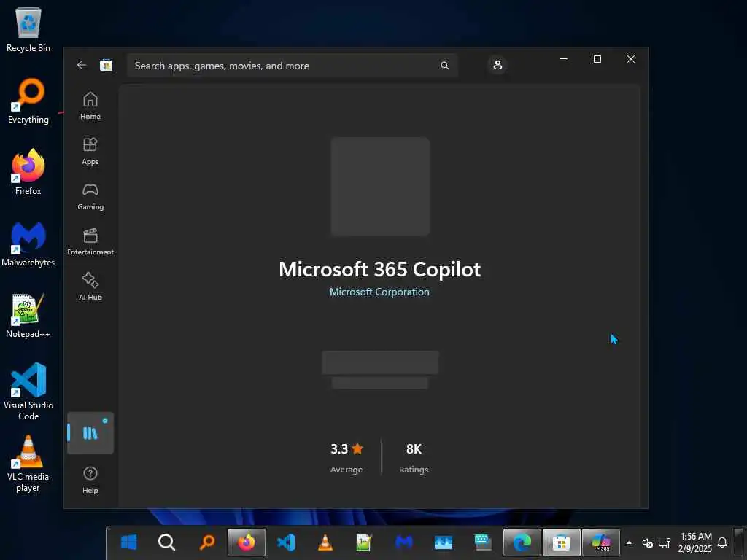The height and width of the screenshot is (560, 747).
Task: Open the AI Hub section
Action: [x=90, y=287]
